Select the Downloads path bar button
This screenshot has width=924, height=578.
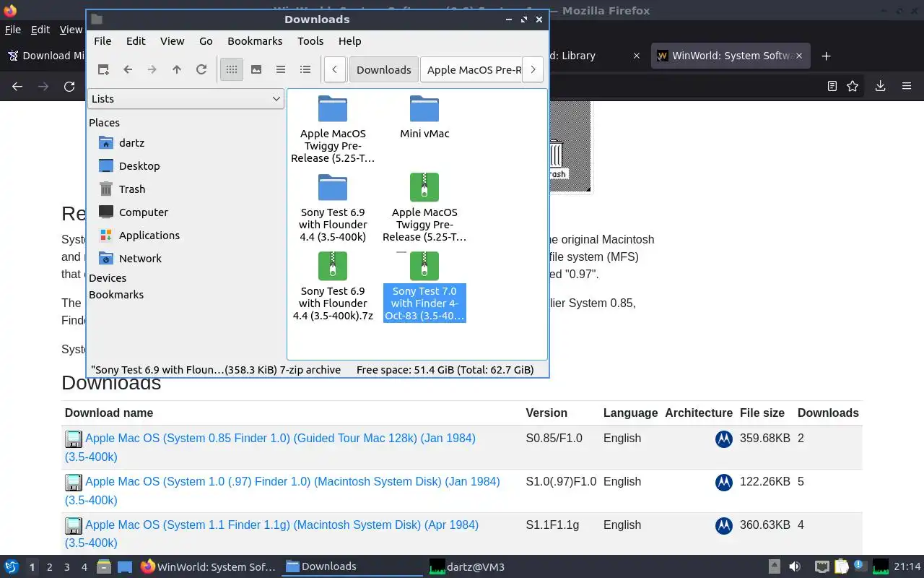pyautogui.click(x=383, y=69)
